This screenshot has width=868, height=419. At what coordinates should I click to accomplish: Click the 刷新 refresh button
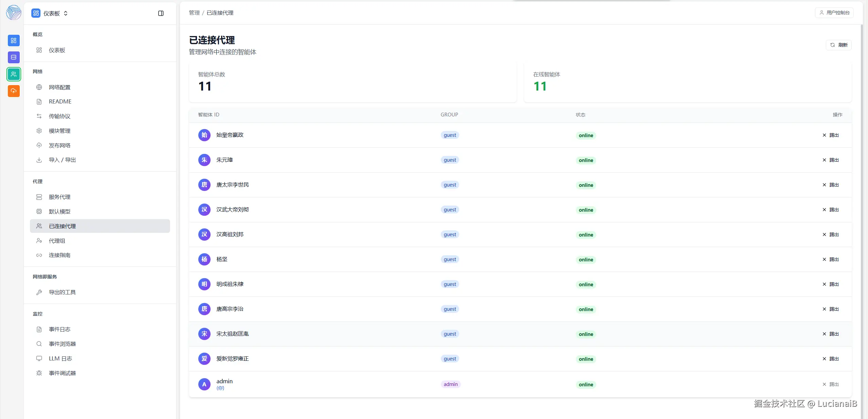coord(838,45)
